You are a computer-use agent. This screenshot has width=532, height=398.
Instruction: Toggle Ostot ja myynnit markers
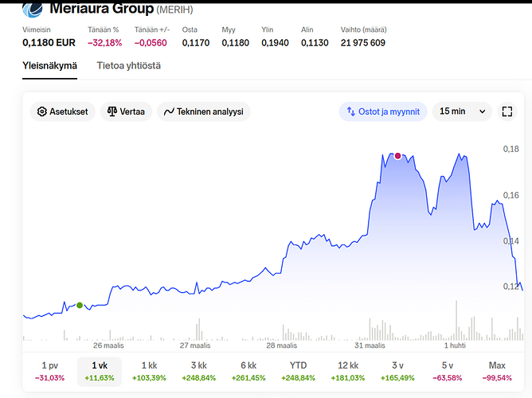(x=383, y=111)
